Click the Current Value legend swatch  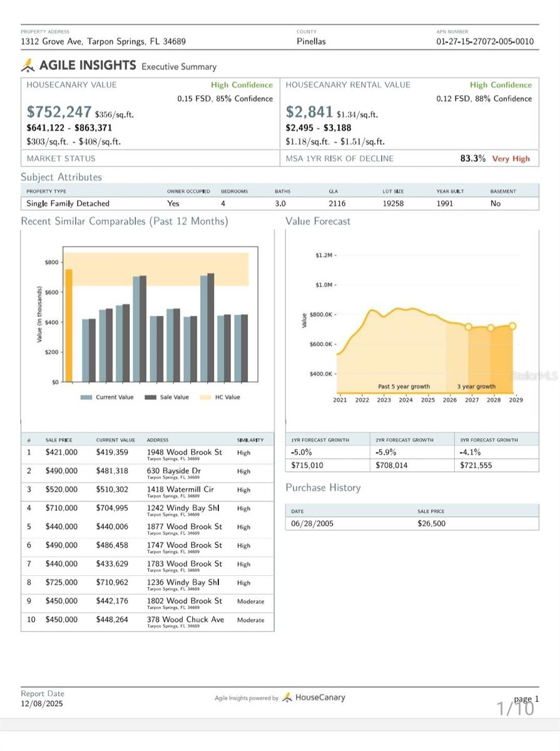pyautogui.click(x=86, y=397)
